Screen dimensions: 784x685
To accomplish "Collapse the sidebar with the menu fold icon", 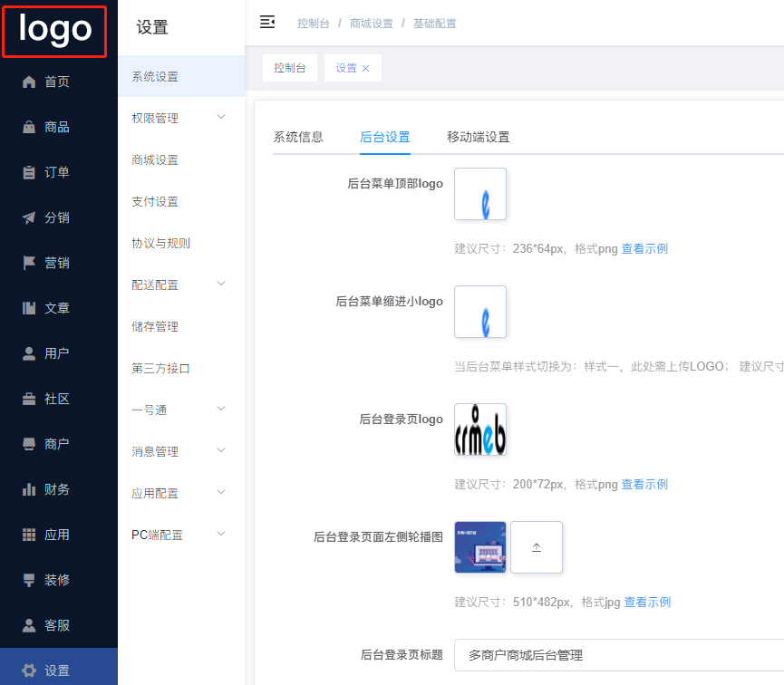I will (267, 23).
